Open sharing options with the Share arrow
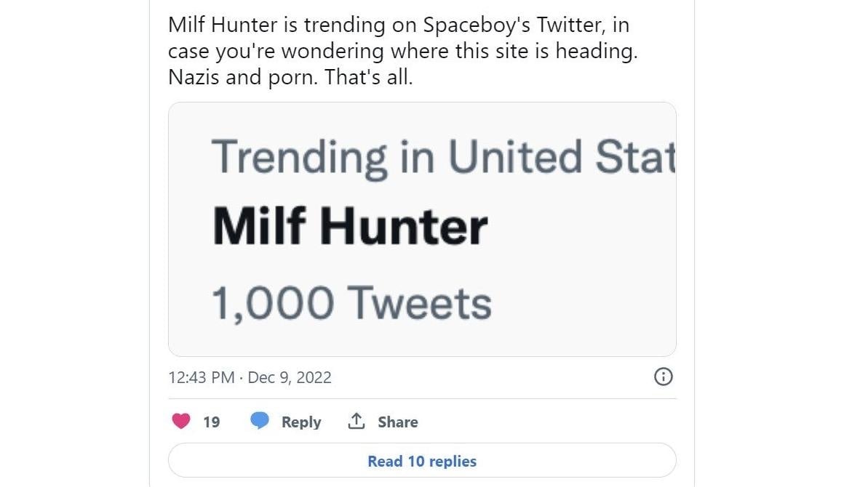Screen dimensions: 868x487 pyautogui.click(x=356, y=422)
